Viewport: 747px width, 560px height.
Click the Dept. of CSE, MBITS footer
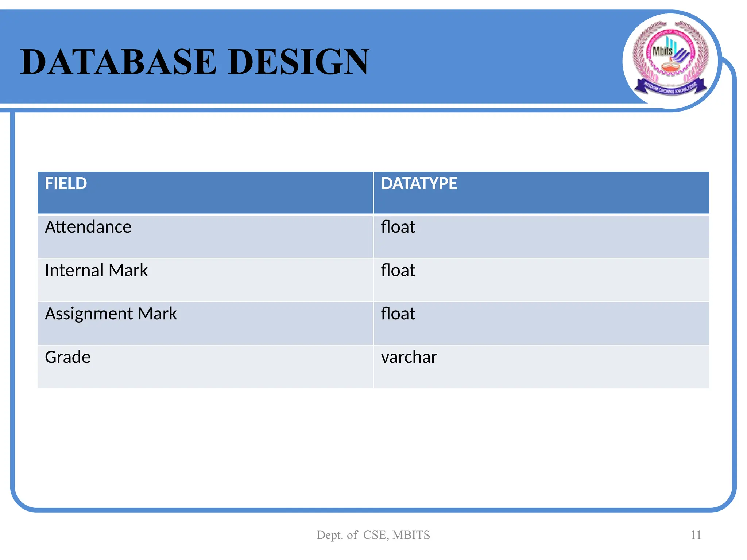pyautogui.click(x=373, y=535)
